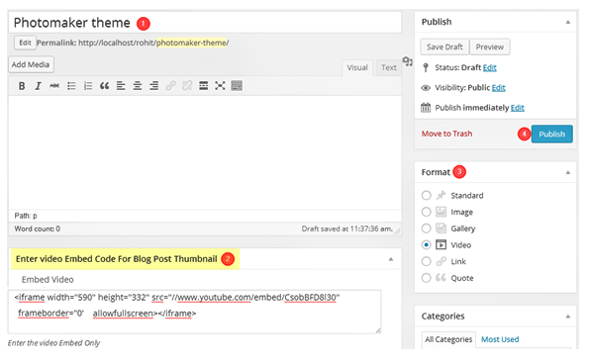Select the Quote post format
Screen dimensions: 589x364
426,278
